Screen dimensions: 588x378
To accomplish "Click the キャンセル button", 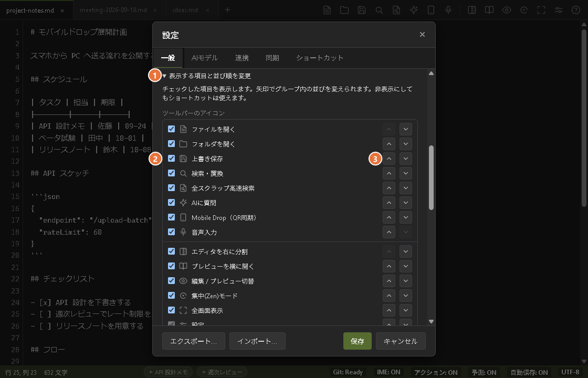I will [401, 341].
